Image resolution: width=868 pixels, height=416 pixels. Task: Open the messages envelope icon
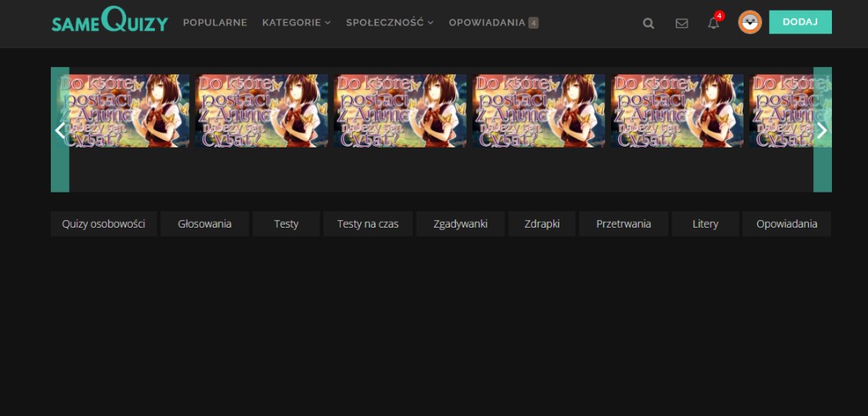click(681, 24)
